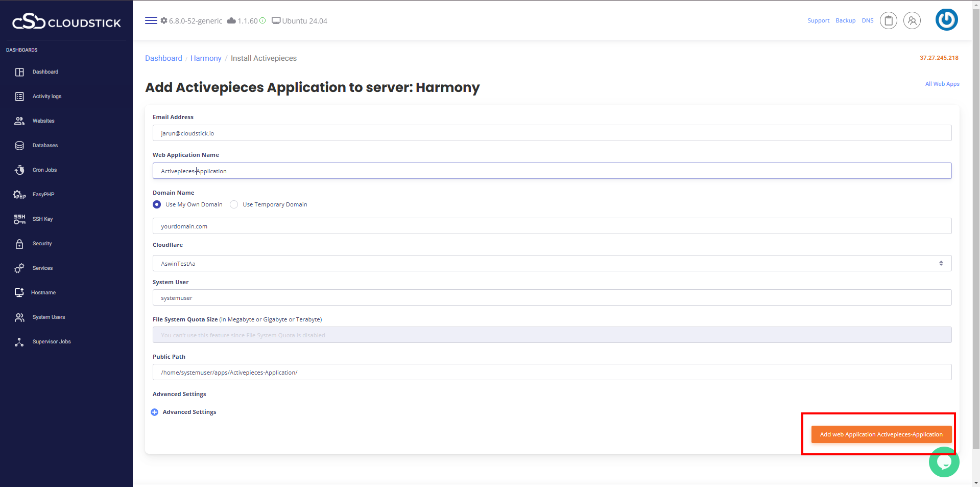
Task: Click the Web Application Name field
Action: (552, 171)
